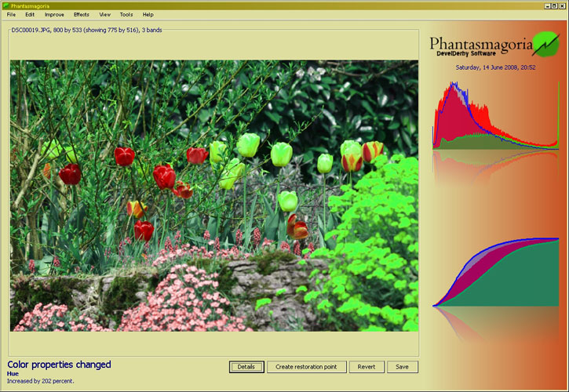The height and width of the screenshot is (392, 569).
Task: Click the green Phantasmagoria lightning logo
Action: point(544,44)
